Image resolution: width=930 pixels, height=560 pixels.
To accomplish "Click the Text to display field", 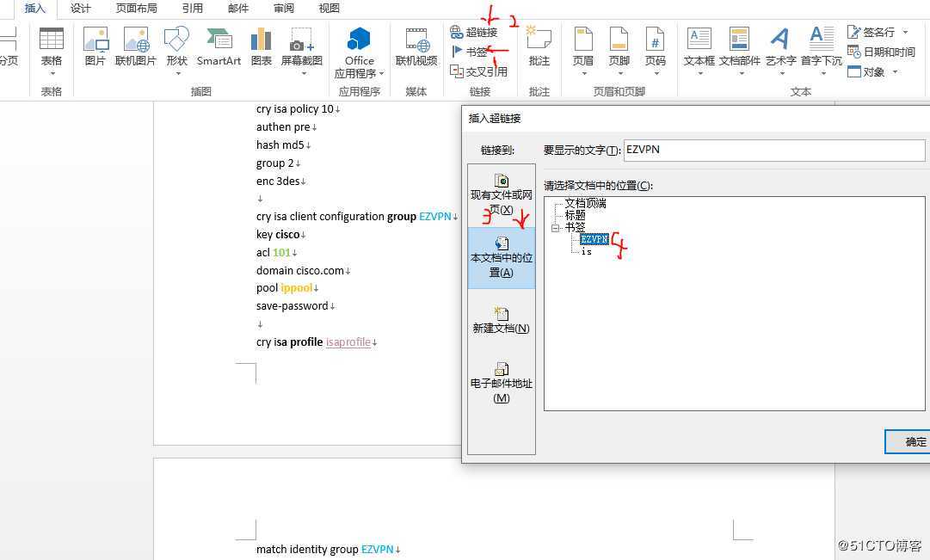I will click(774, 150).
